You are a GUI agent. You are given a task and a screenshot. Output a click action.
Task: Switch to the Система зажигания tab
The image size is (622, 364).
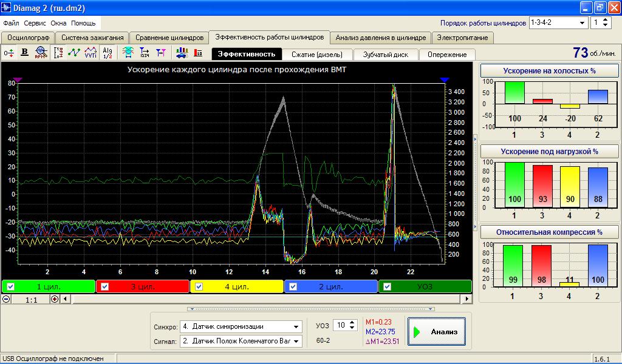[92, 38]
